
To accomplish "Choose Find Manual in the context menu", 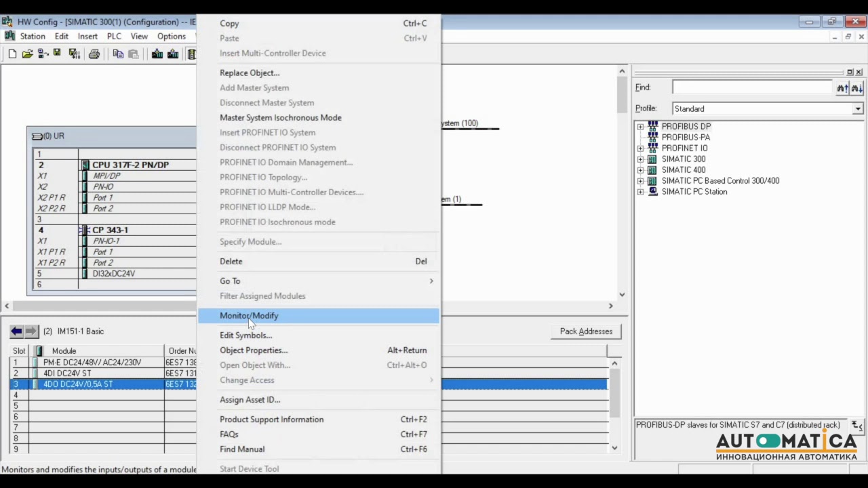I will pyautogui.click(x=319, y=449).
